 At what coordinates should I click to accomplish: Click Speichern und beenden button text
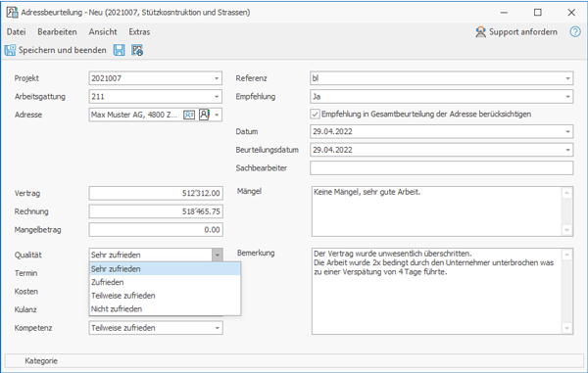tap(63, 50)
